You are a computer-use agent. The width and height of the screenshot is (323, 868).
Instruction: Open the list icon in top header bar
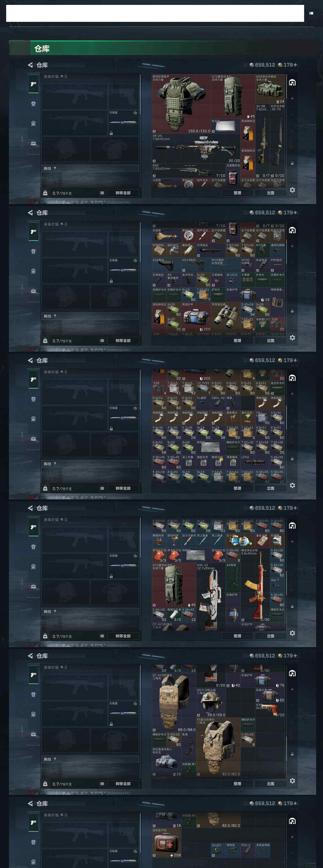pos(311,13)
